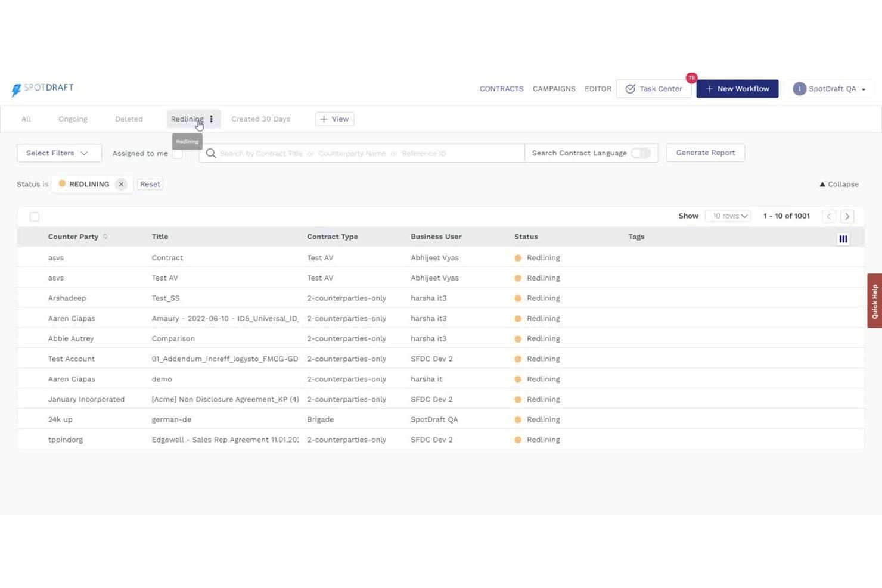Open EDITOR in top navigation
Screen dimensions: 882x588
coord(598,89)
